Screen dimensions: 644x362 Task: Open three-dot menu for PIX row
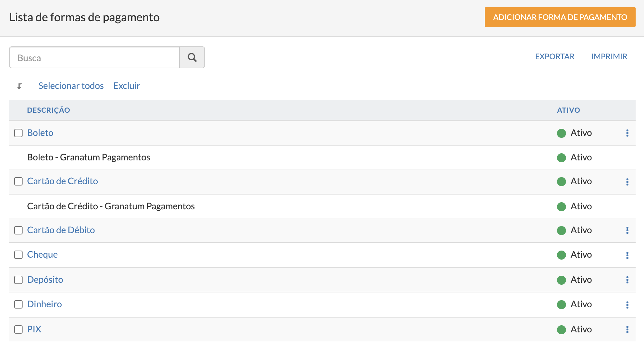tap(627, 329)
